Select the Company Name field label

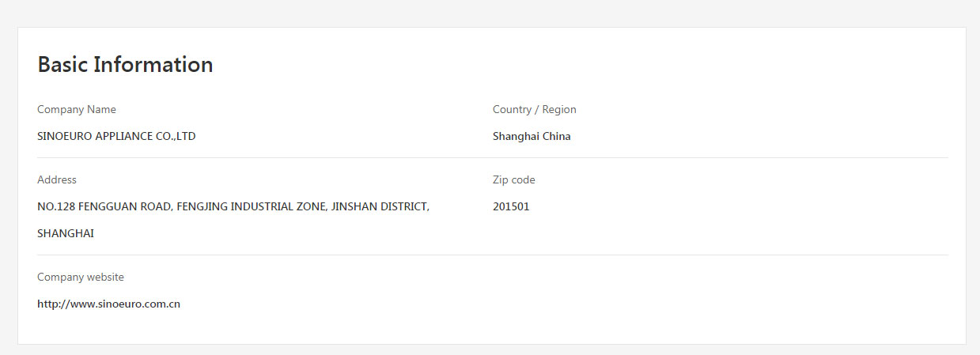[77, 109]
